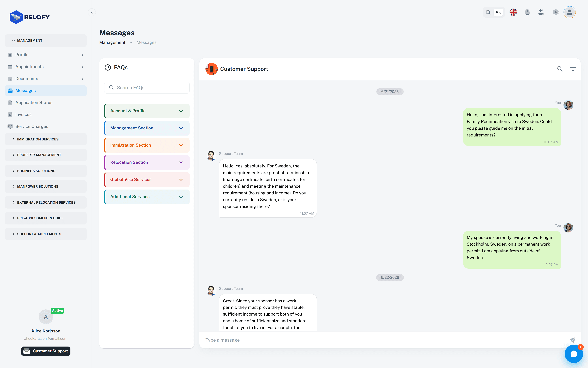The width and height of the screenshot is (588, 368).
Task: Click the Application Status icon
Action: click(10, 102)
